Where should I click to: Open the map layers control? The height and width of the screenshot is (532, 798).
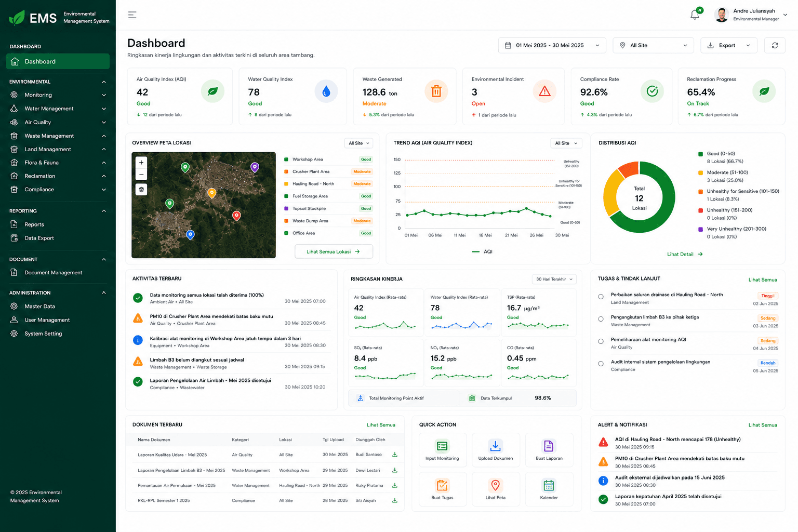[141, 189]
